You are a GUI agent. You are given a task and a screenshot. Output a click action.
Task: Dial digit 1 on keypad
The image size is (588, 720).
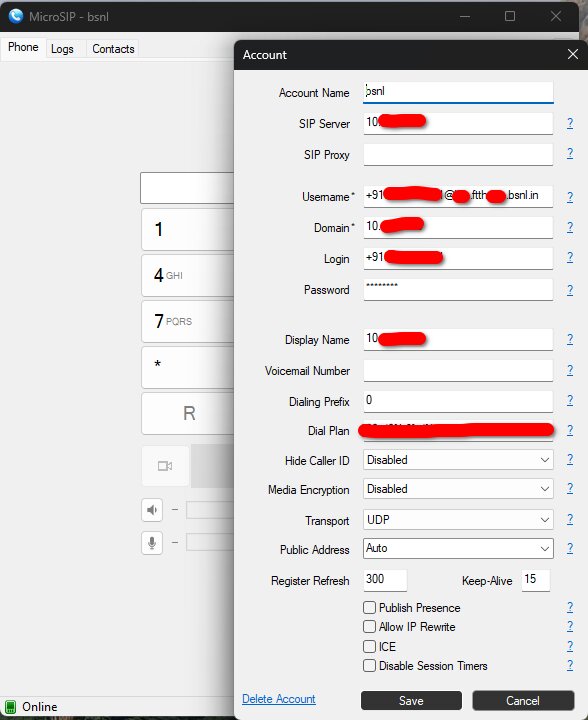coord(188,230)
